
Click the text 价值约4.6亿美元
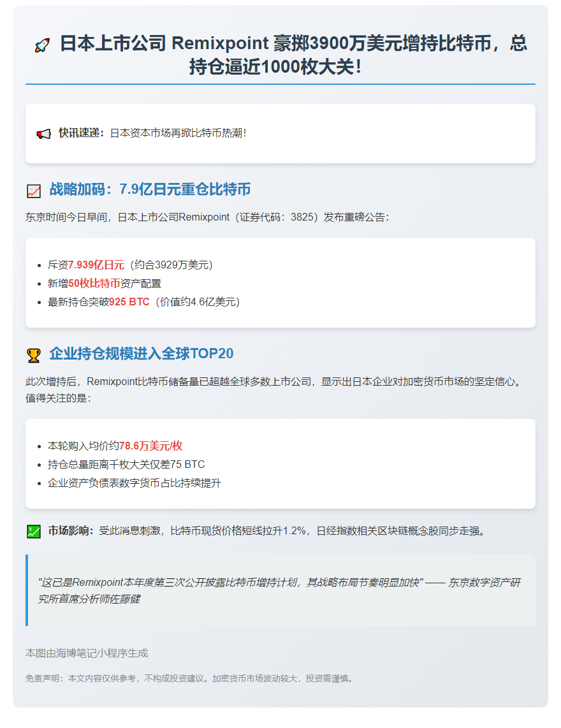coord(198,302)
